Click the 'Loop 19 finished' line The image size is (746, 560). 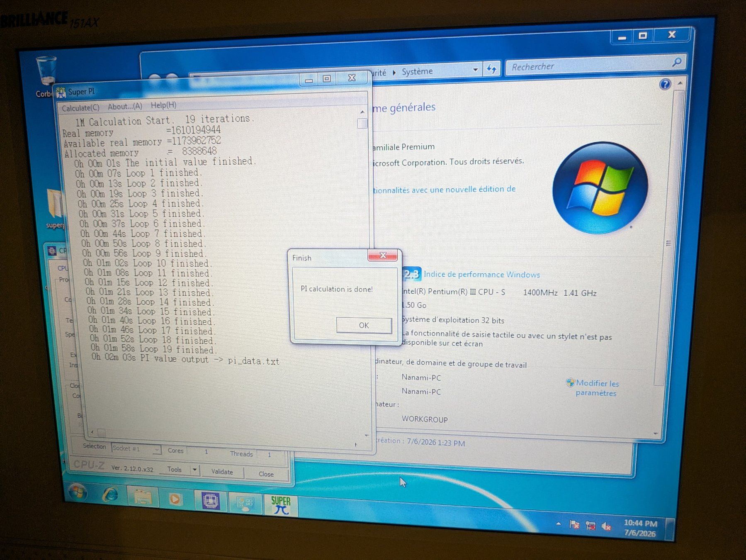(x=154, y=348)
